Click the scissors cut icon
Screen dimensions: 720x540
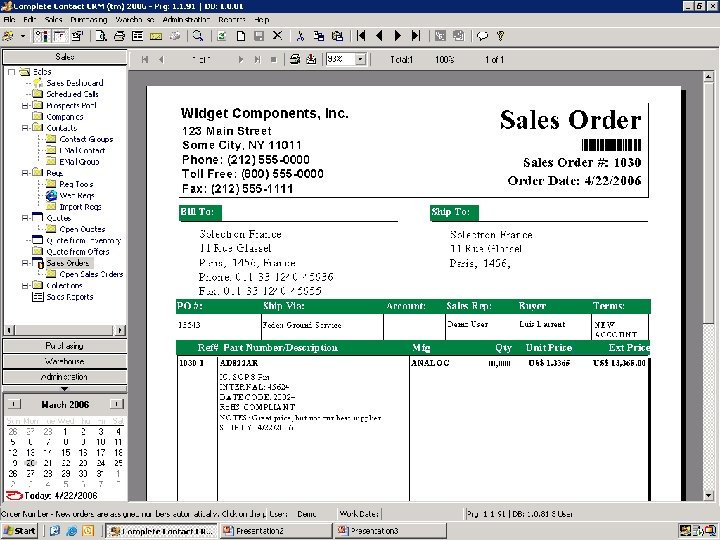300,36
